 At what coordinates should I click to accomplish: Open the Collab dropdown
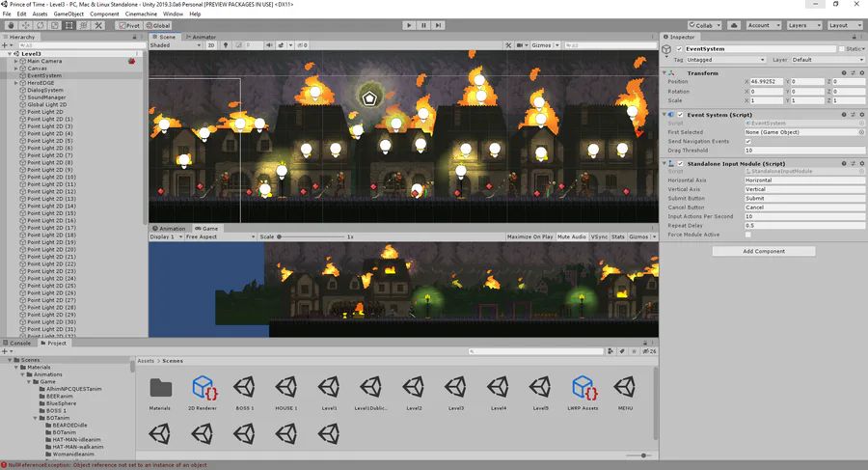tap(704, 25)
